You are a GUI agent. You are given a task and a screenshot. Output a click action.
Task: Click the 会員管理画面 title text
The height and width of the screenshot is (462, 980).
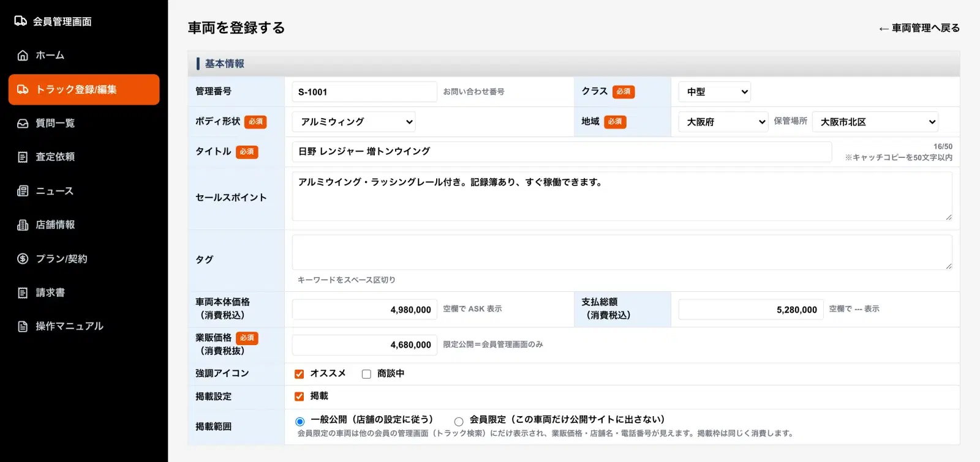(x=62, y=21)
